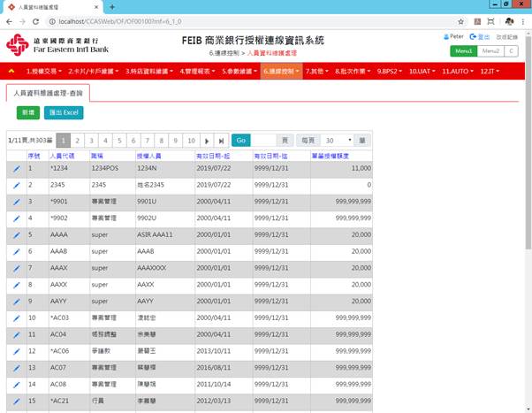Switch to Menu1 toggle
This screenshot has width=532, height=413.
[x=463, y=51]
